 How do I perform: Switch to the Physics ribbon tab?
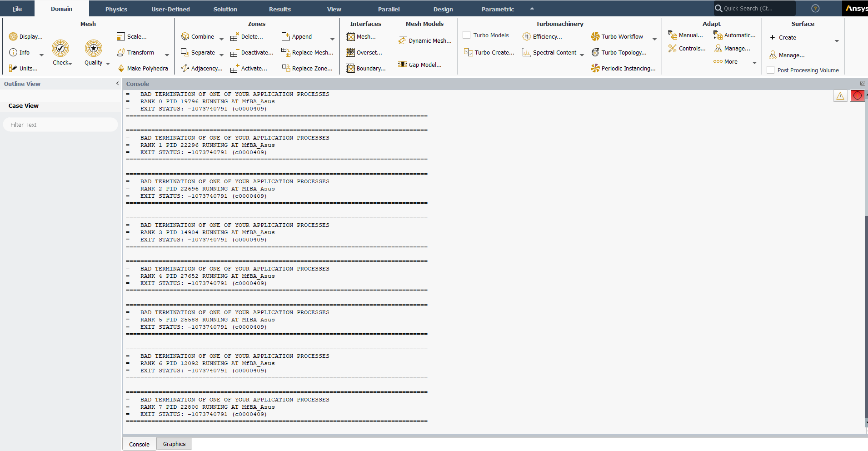click(x=116, y=9)
